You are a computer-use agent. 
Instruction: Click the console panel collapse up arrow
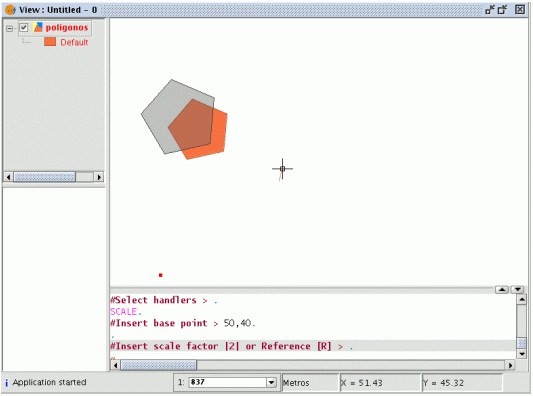502,290
